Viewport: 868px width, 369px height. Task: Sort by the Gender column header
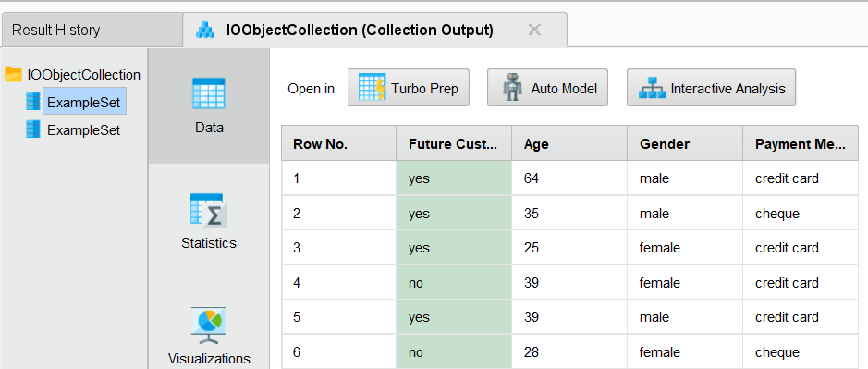(x=685, y=143)
